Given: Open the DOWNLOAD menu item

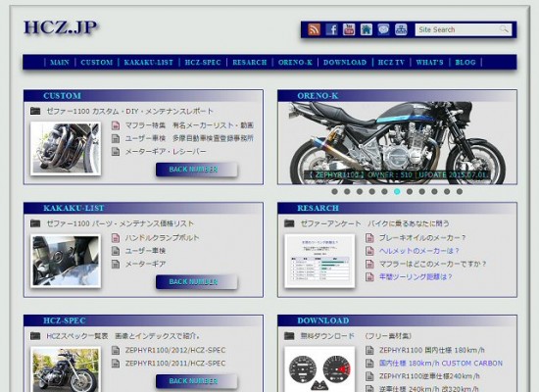Looking at the screenshot, I should [345, 63].
